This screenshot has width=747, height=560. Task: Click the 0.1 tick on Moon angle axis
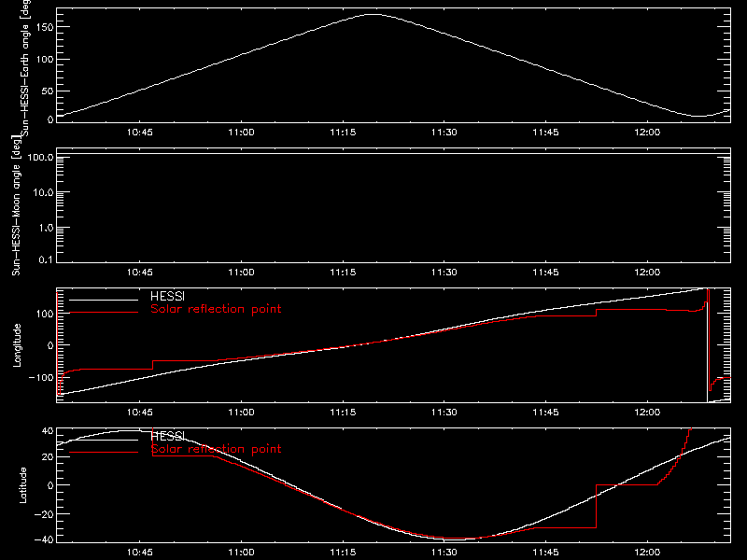tap(46, 259)
